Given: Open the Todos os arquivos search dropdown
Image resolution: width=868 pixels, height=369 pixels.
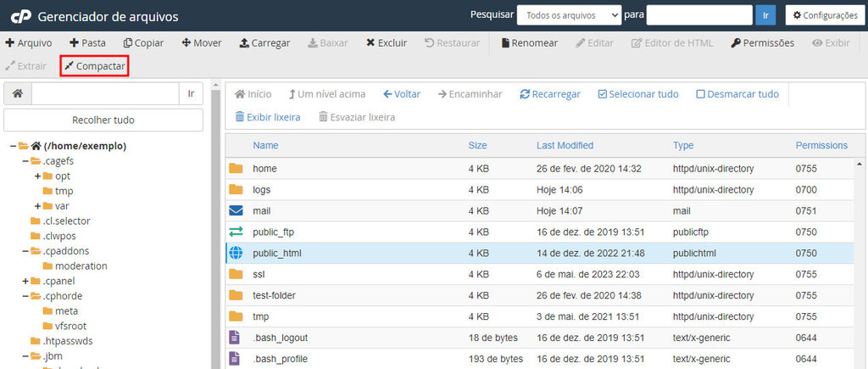Looking at the screenshot, I should [x=569, y=15].
